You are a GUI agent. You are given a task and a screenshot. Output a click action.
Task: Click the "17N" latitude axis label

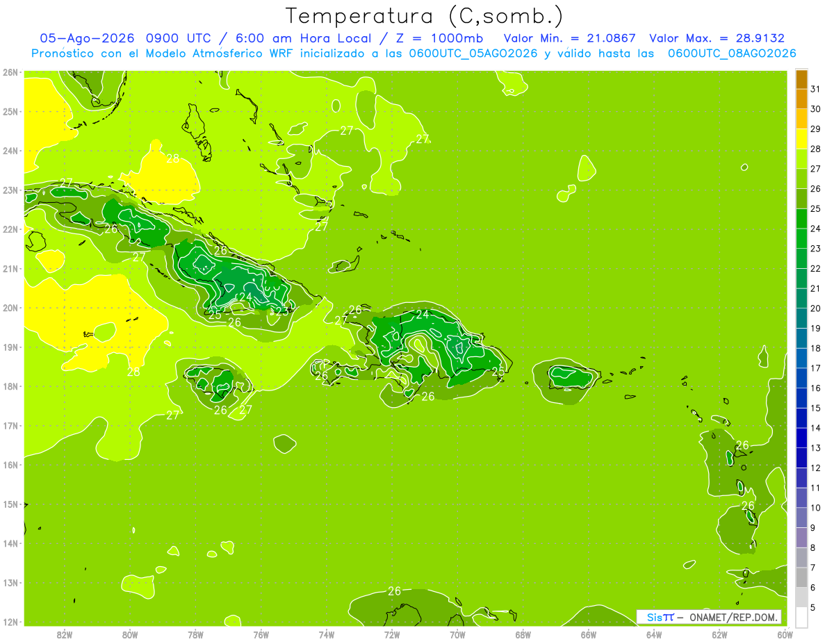click(10, 426)
